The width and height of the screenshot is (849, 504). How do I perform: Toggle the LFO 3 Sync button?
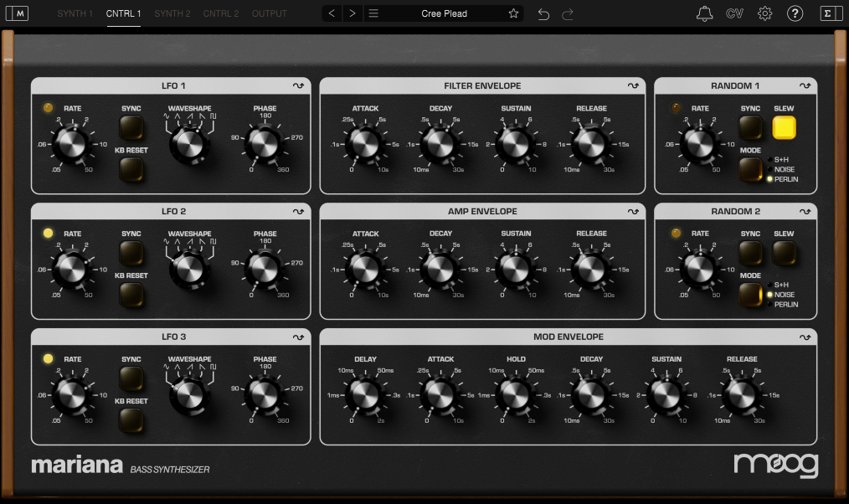click(131, 378)
